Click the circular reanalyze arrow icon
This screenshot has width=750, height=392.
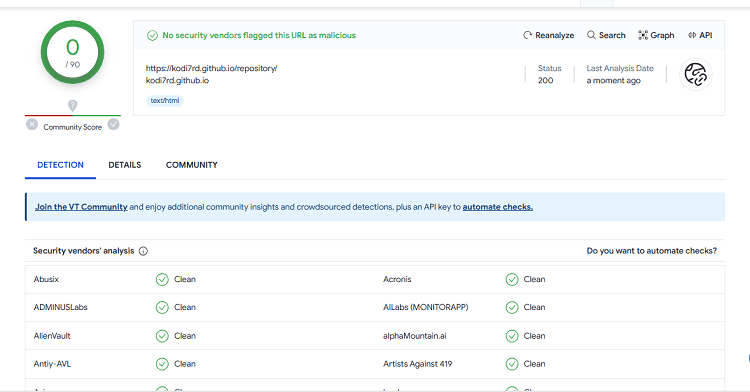click(x=528, y=35)
